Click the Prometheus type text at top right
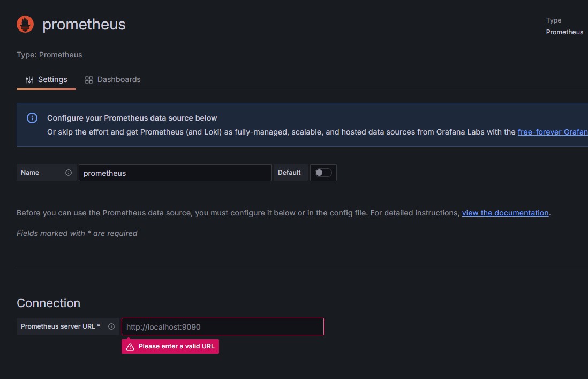This screenshot has width=588, height=379. [x=564, y=32]
